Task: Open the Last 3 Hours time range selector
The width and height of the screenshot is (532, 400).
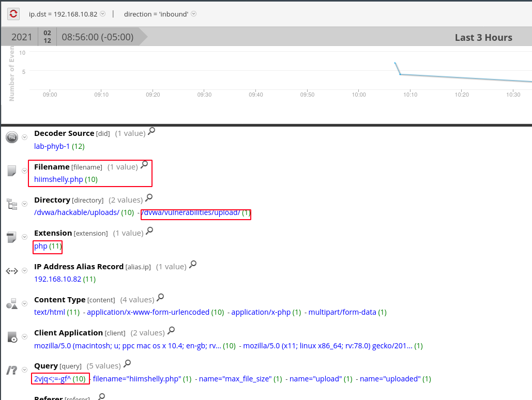Action: pos(483,37)
